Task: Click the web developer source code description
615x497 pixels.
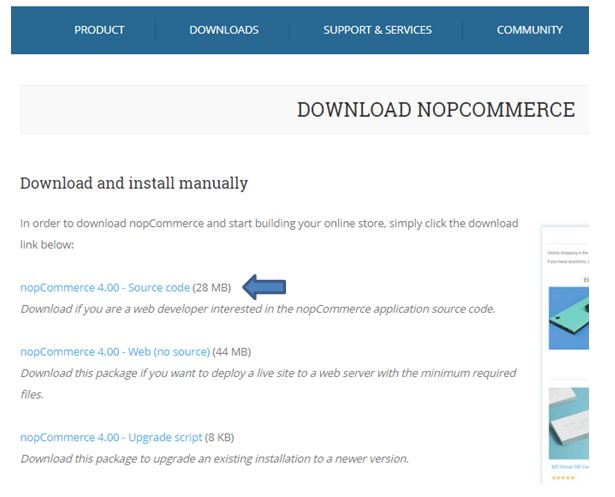Action: 258,309
